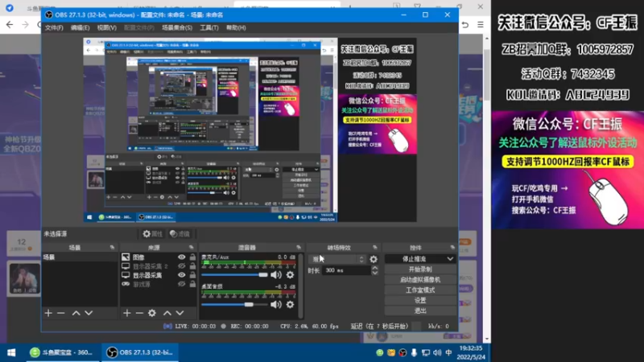Viewport: 644px width, 362px height.
Task: Open 工具(T) menu
Action: click(209, 28)
